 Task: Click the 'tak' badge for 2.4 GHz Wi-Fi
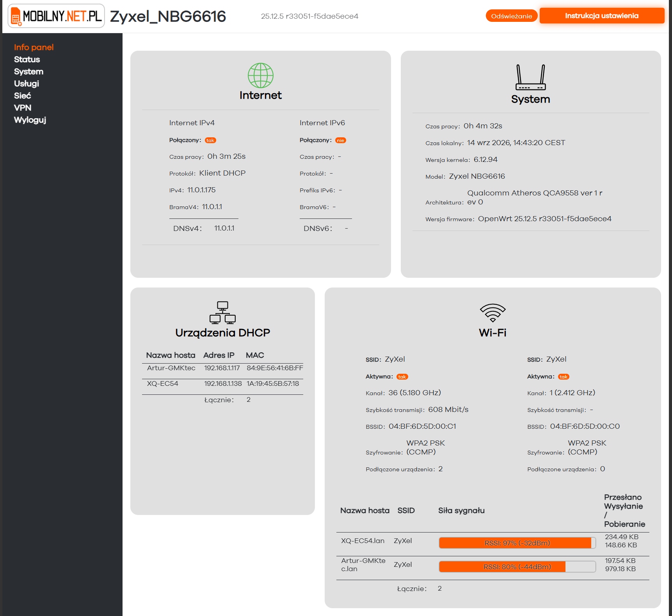[564, 377]
